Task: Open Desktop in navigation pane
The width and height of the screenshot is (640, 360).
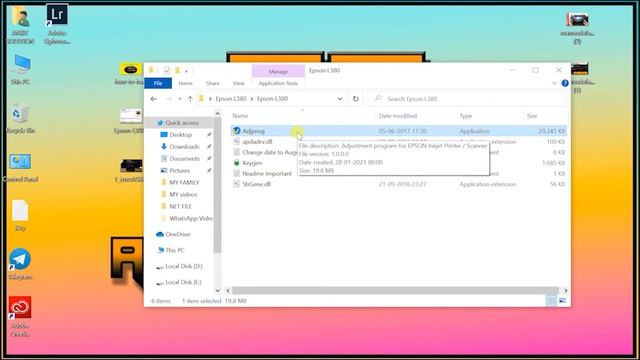Action: pyautogui.click(x=180, y=135)
